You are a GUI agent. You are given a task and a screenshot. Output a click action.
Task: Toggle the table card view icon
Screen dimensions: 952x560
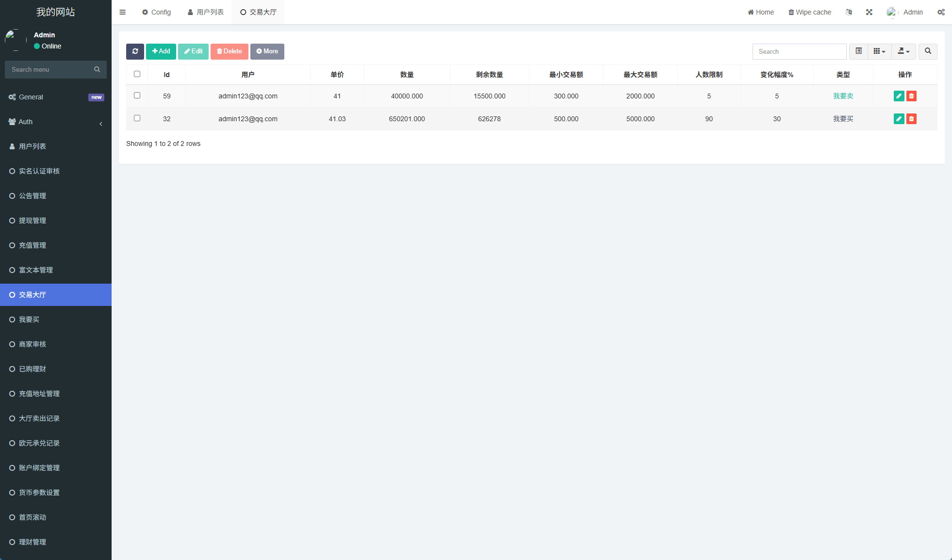(858, 51)
